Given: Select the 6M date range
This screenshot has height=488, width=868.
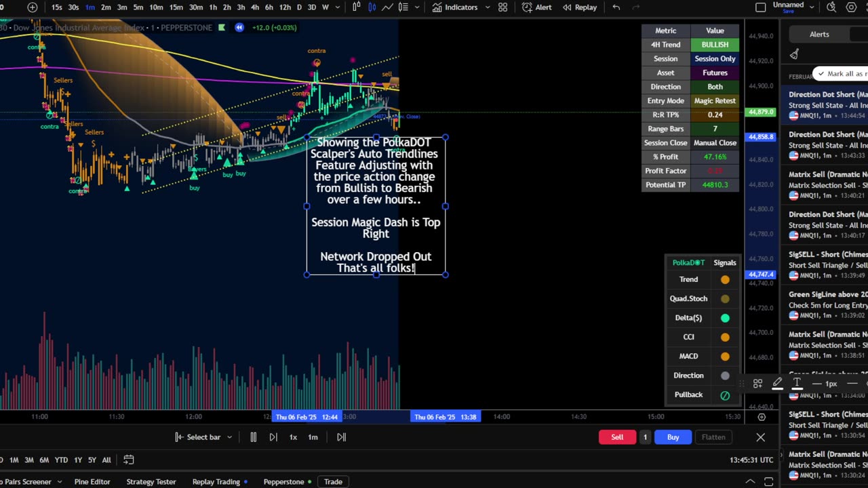Looking at the screenshot, I should (44, 460).
